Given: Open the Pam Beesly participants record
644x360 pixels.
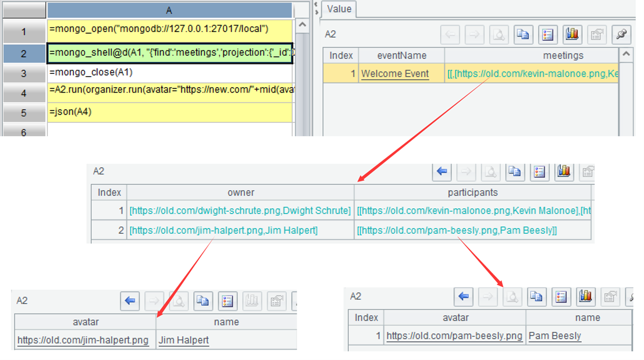Looking at the screenshot, I should [x=458, y=230].
